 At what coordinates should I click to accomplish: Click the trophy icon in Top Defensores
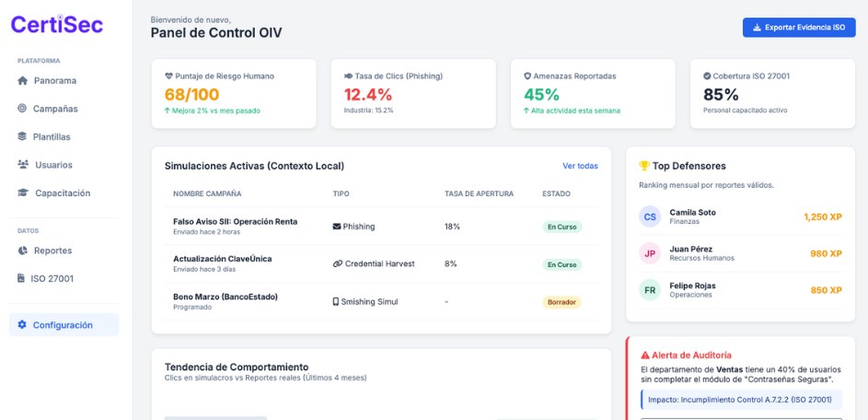(x=644, y=166)
